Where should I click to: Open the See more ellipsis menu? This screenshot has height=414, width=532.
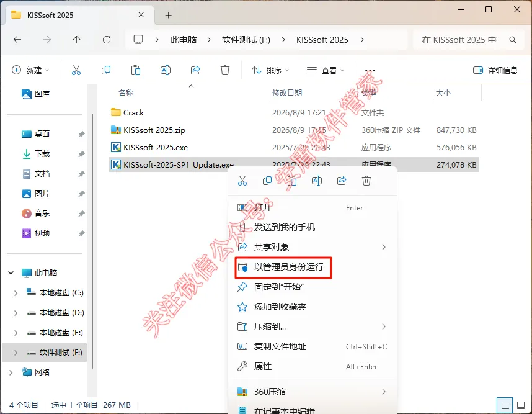pos(370,71)
